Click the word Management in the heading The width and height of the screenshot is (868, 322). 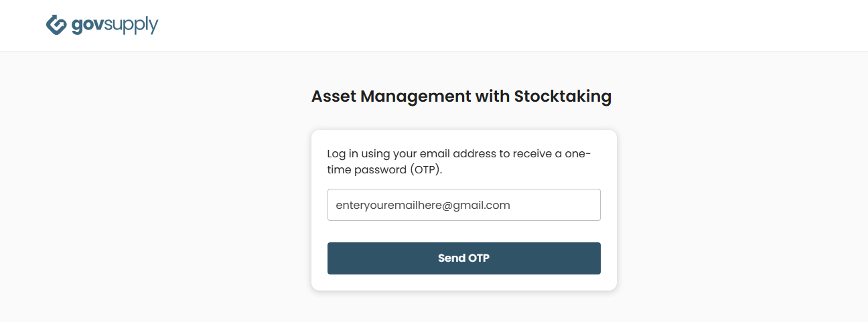(x=416, y=96)
